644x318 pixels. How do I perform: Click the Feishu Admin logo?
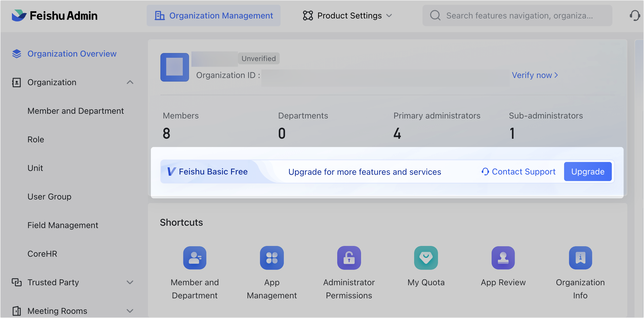(x=55, y=15)
